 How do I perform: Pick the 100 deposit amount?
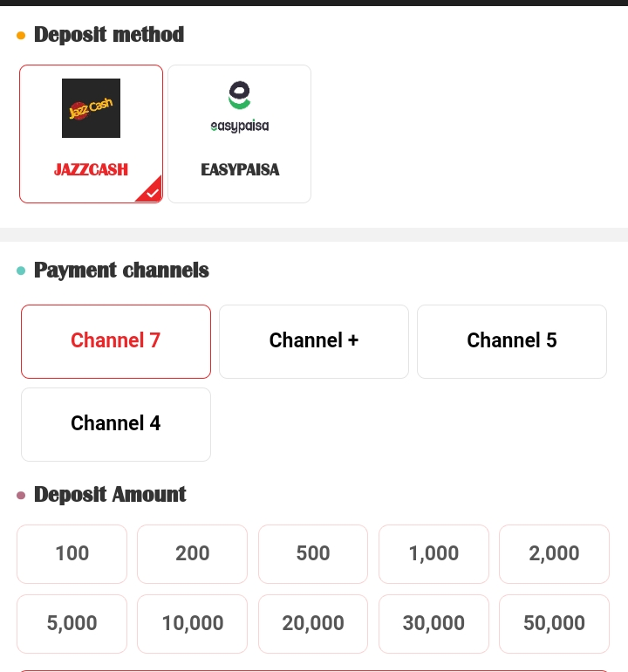tap(72, 554)
